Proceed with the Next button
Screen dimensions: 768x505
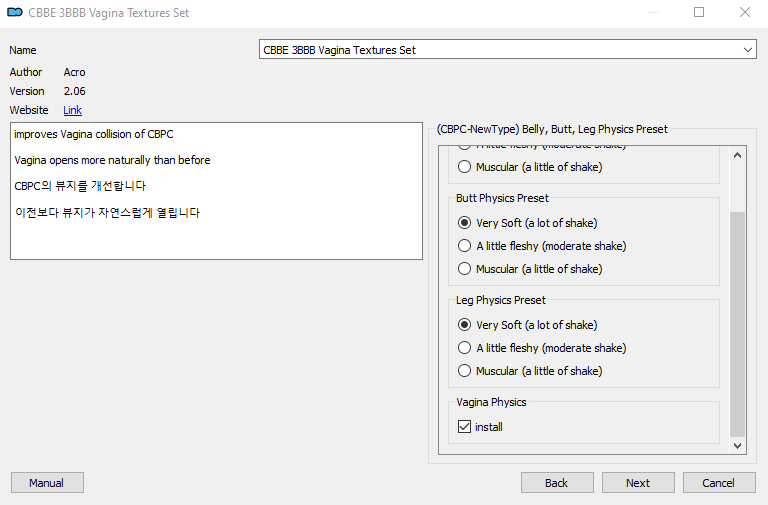638,483
